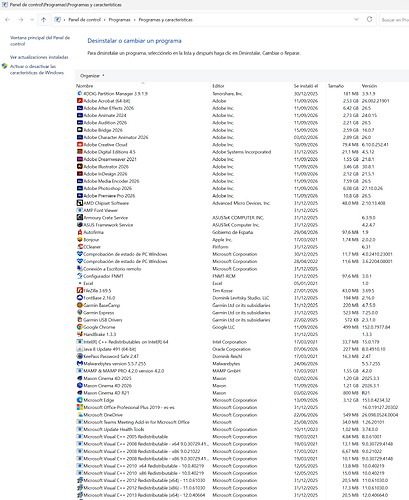Click the CCleaner icon in list
409x500 pixels.
80,247
